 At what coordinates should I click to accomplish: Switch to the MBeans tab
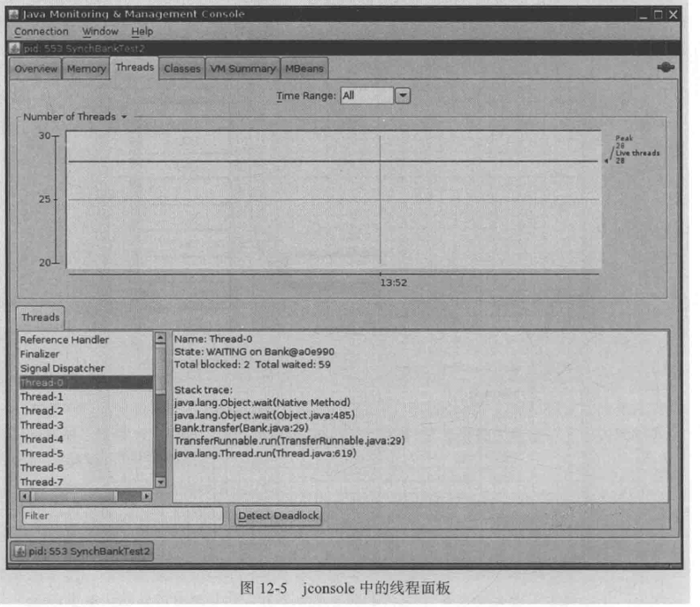point(304,69)
